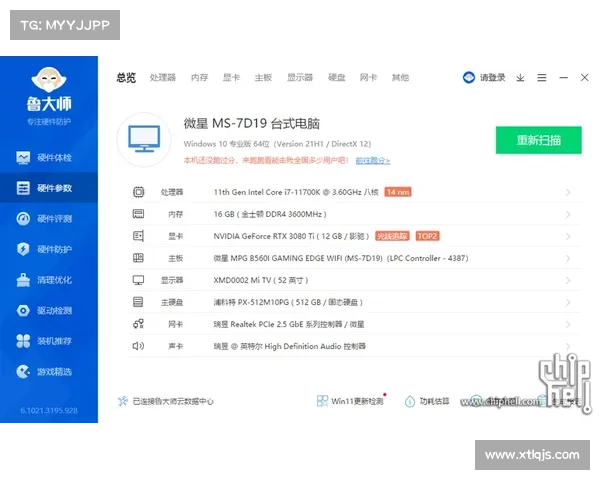This screenshot has width=600, height=480.
Task: Switch to the 网卡 tab at top
Action: (368, 78)
